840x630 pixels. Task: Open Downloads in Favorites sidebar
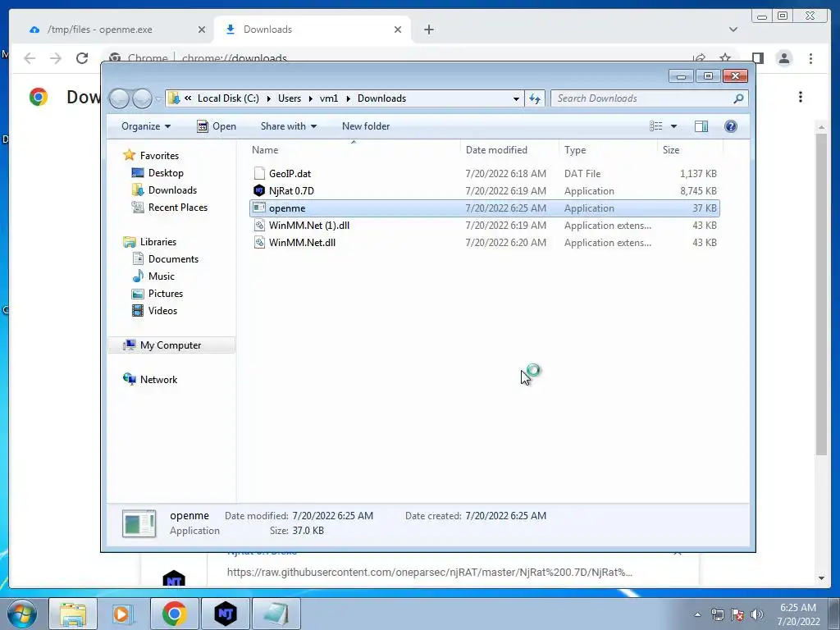(x=172, y=189)
